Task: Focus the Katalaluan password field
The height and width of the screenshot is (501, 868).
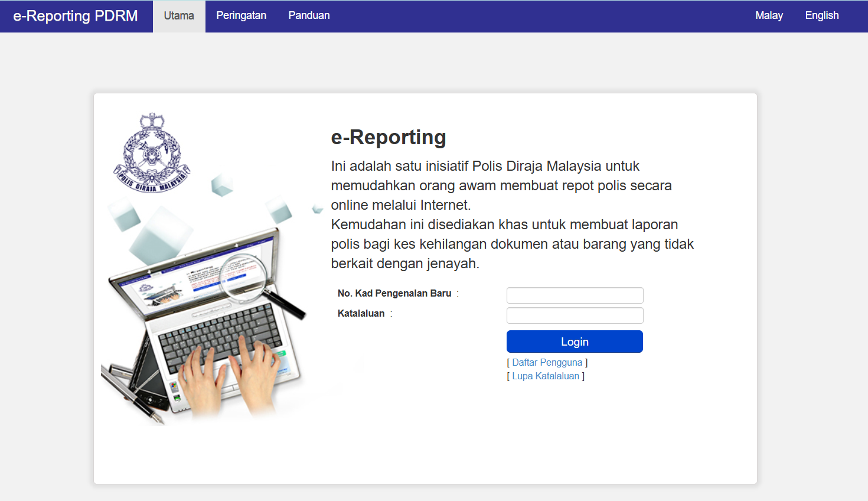Action: point(575,315)
